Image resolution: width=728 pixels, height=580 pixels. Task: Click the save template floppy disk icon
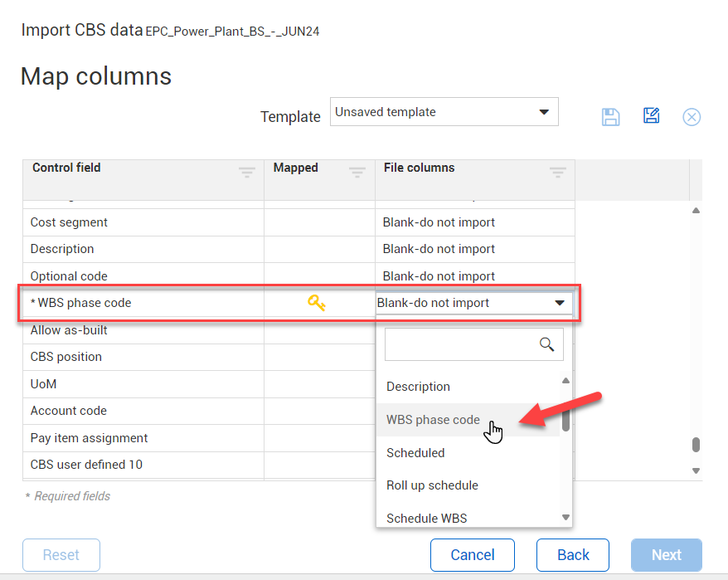(x=611, y=117)
